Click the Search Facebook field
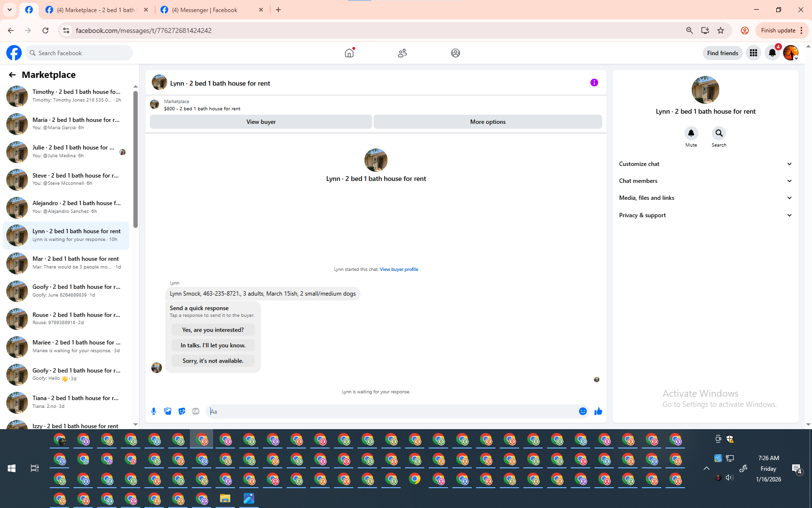Screen dimensions: 812x508 (x=79, y=53)
